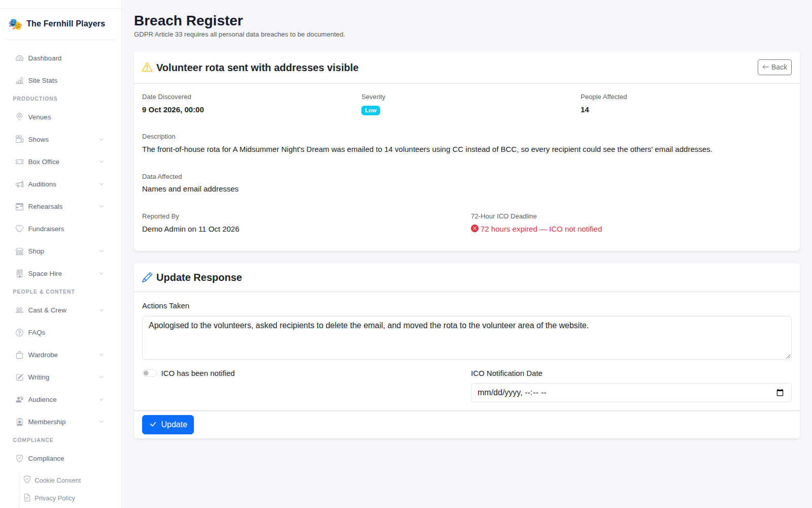Click the warning triangle beside breach title
Viewport: 812px width, 508px height.
click(147, 67)
